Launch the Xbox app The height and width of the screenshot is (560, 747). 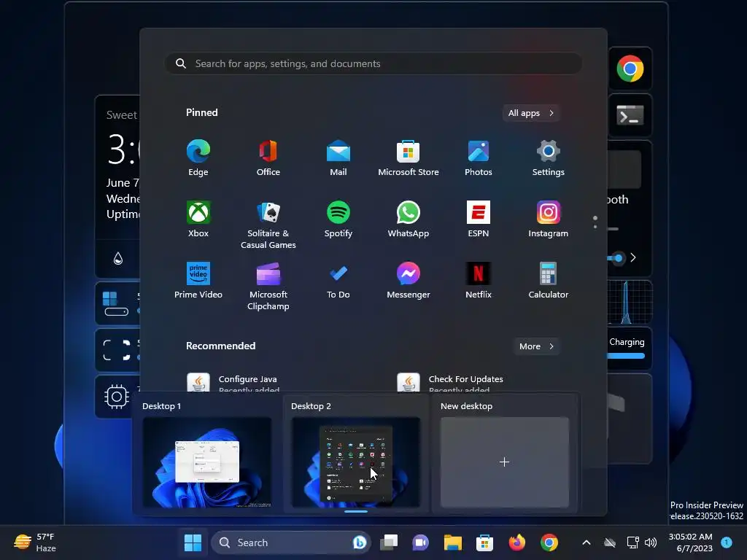point(198,219)
